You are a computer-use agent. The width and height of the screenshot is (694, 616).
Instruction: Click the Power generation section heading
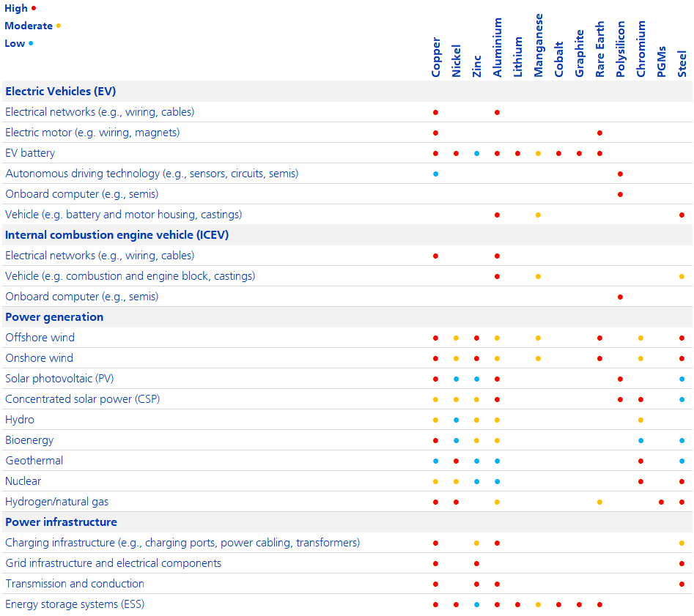[54, 317]
